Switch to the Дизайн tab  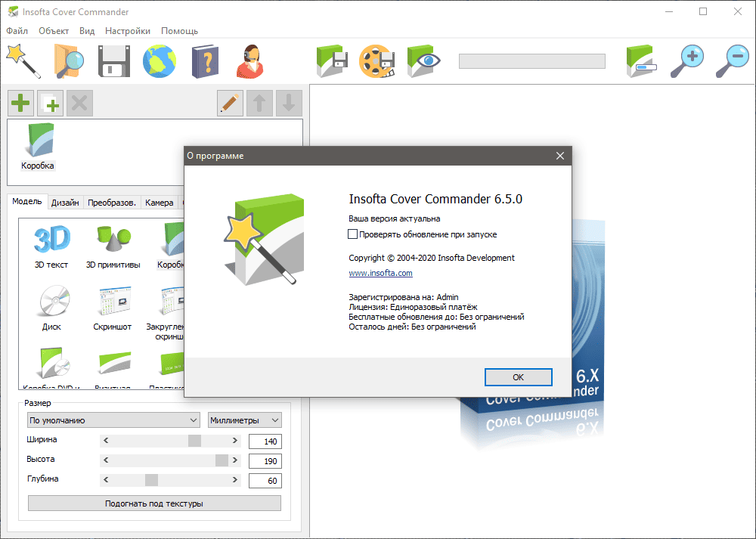point(65,203)
